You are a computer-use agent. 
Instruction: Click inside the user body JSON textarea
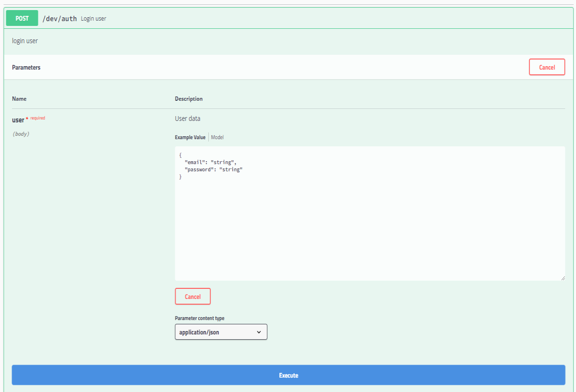pos(370,214)
